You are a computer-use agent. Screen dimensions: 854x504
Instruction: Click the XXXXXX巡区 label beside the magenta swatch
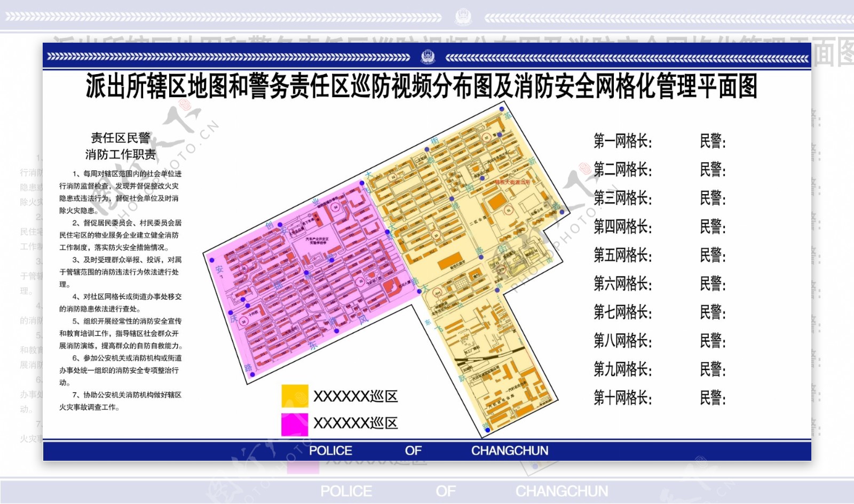coord(355,423)
